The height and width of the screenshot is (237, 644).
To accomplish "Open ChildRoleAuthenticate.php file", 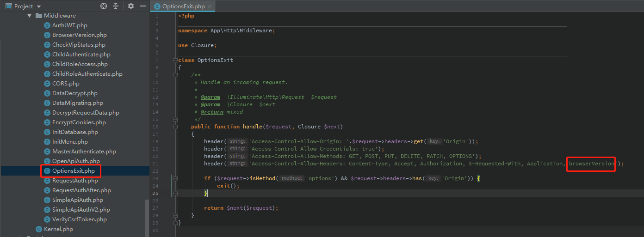I will (87, 74).
